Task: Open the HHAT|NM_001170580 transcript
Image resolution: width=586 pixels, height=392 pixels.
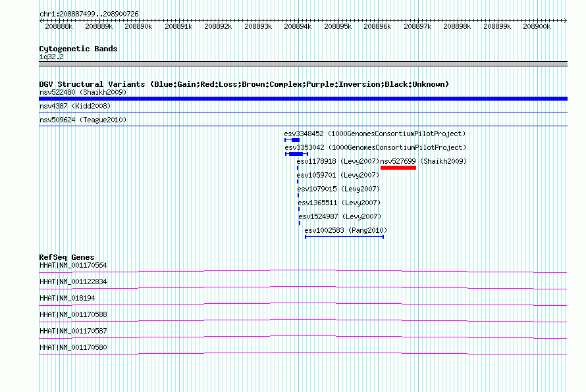Action: click(x=73, y=347)
